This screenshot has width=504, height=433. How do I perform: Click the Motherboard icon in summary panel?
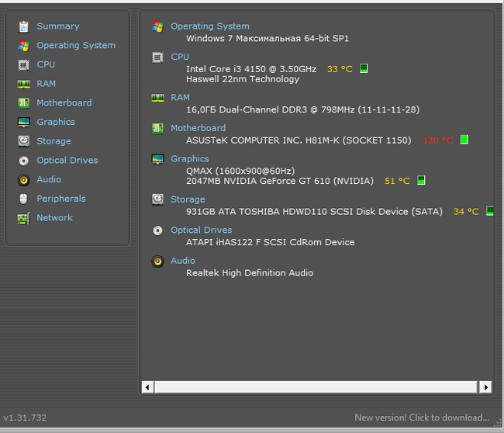(157, 129)
